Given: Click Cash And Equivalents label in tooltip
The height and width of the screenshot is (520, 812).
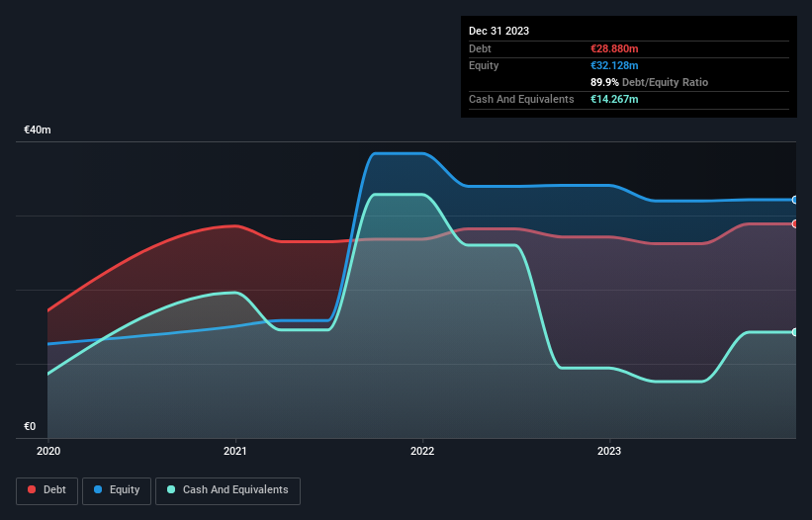Looking at the screenshot, I should [x=521, y=99].
